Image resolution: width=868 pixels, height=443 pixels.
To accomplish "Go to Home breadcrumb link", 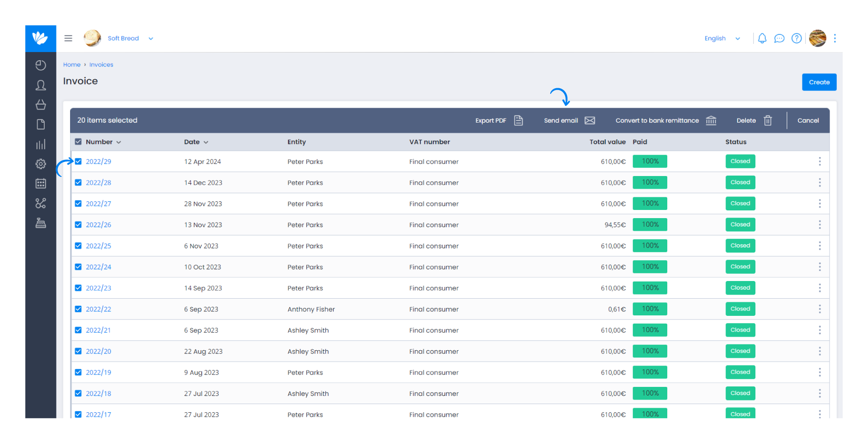I will [x=72, y=65].
